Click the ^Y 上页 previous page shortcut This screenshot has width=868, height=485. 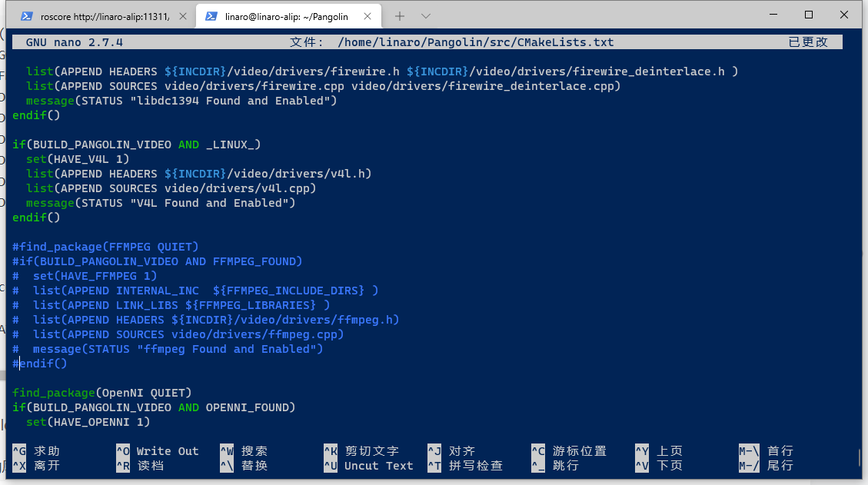tap(659, 450)
